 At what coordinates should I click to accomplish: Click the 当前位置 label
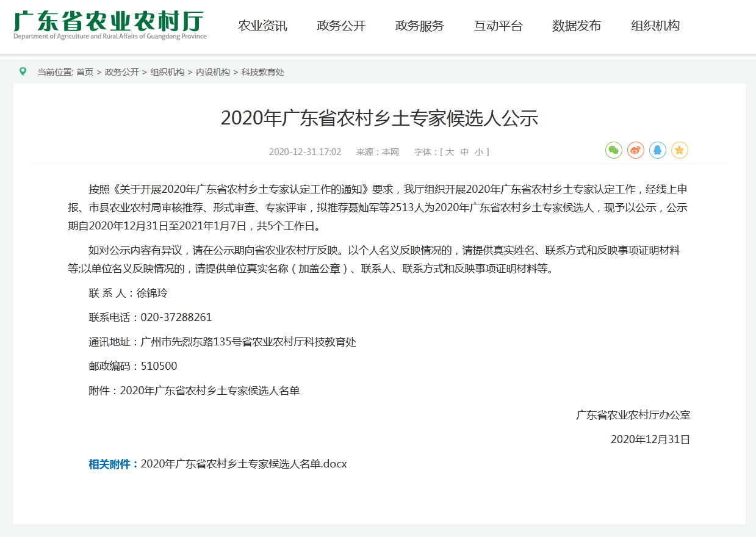56,72
